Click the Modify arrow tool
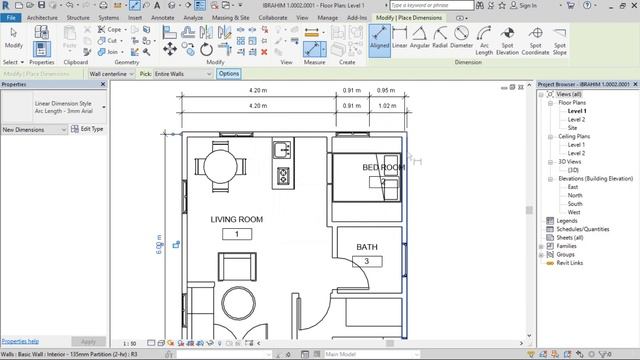Viewport: 640px width, 360px height. pyautogui.click(x=13, y=38)
